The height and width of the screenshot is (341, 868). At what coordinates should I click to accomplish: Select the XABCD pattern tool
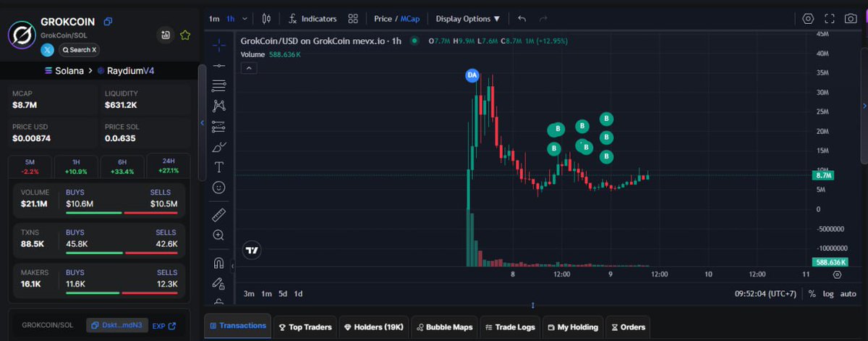pos(219,106)
